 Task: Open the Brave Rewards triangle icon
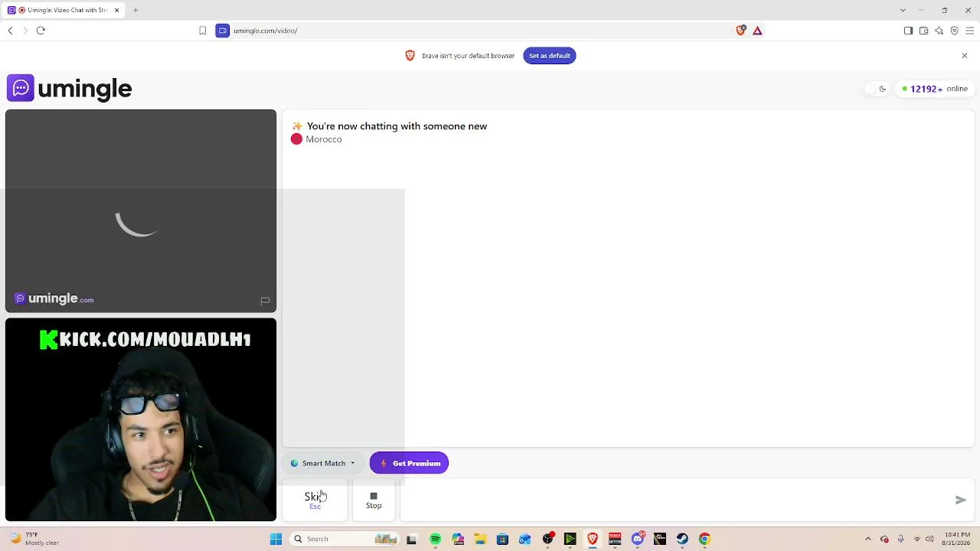757,31
